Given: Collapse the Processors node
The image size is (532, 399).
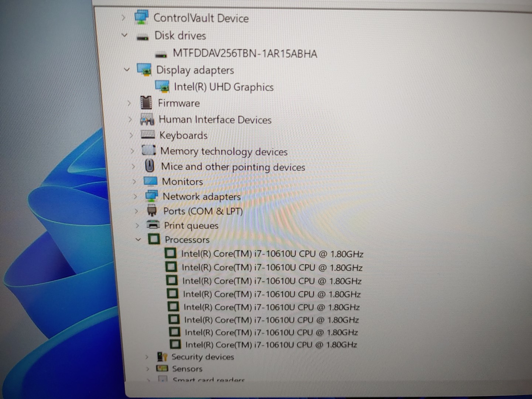Looking at the screenshot, I should tap(138, 239).
